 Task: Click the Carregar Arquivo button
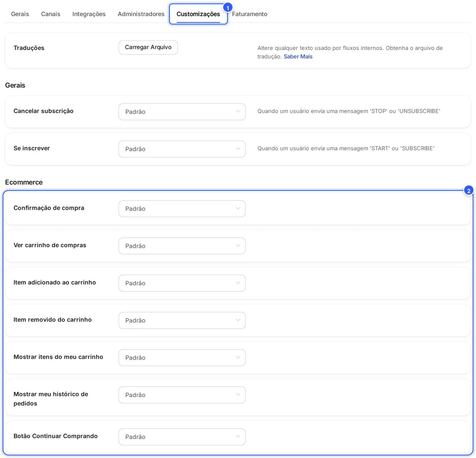(x=148, y=47)
